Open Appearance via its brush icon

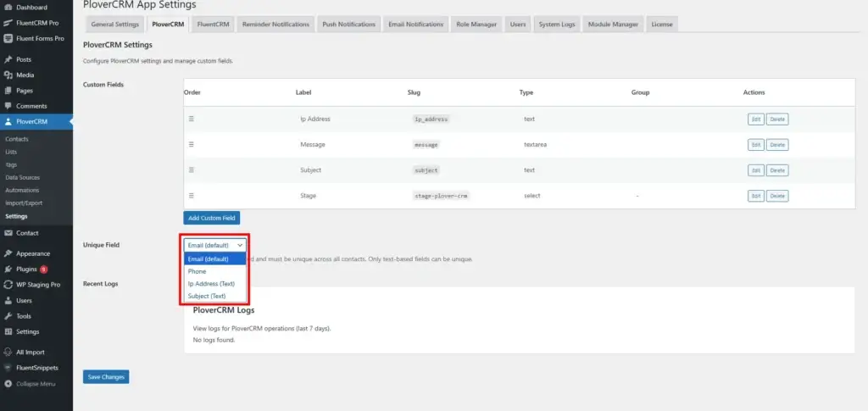point(8,253)
